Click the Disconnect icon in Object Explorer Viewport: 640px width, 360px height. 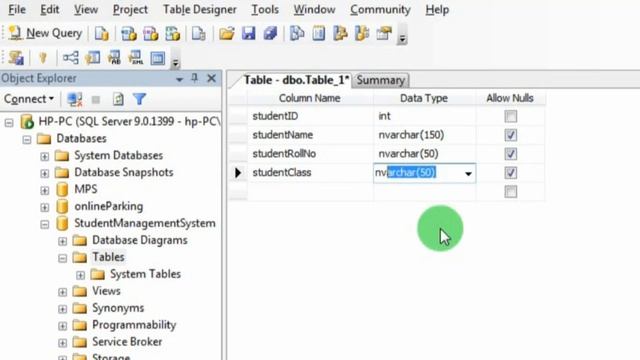[75, 99]
